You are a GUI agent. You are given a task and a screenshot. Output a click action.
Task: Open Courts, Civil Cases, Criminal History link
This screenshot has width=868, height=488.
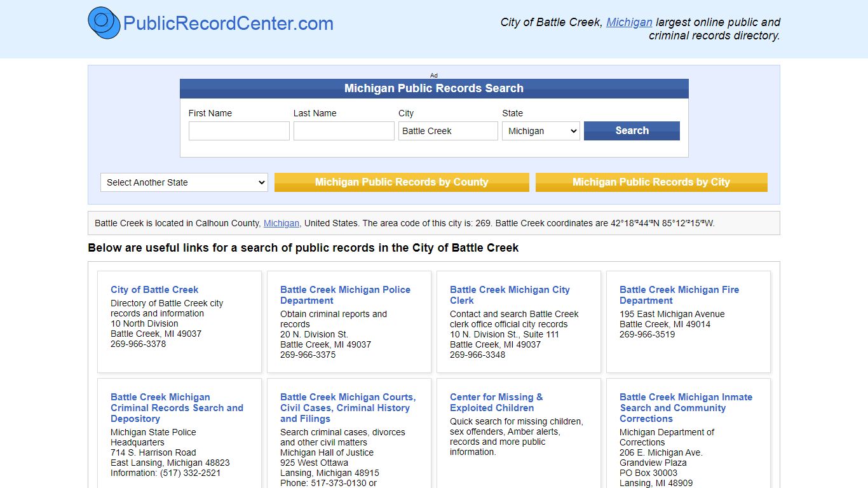tap(348, 408)
